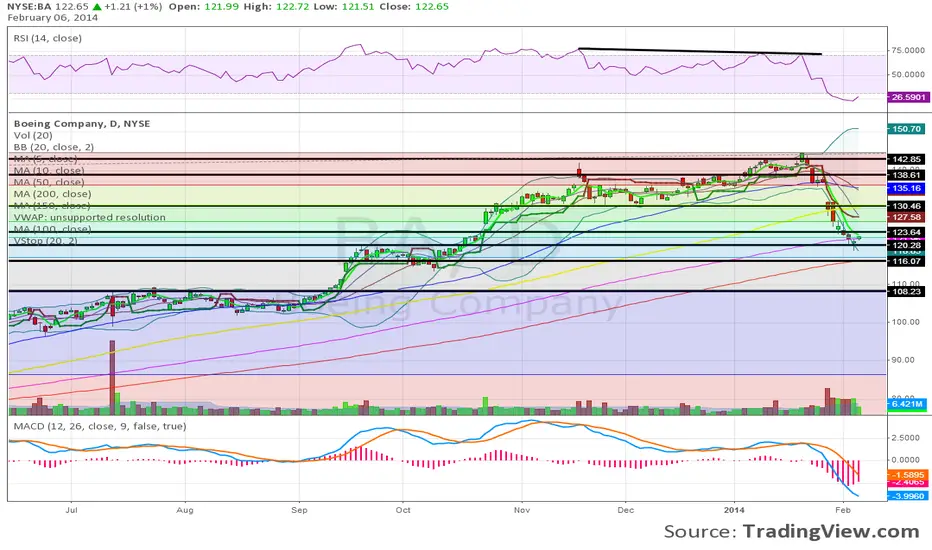Click the Aug label on time axis
Viewport: 932px width, 550px height.
pyautogui.click(x=185, y=510)
